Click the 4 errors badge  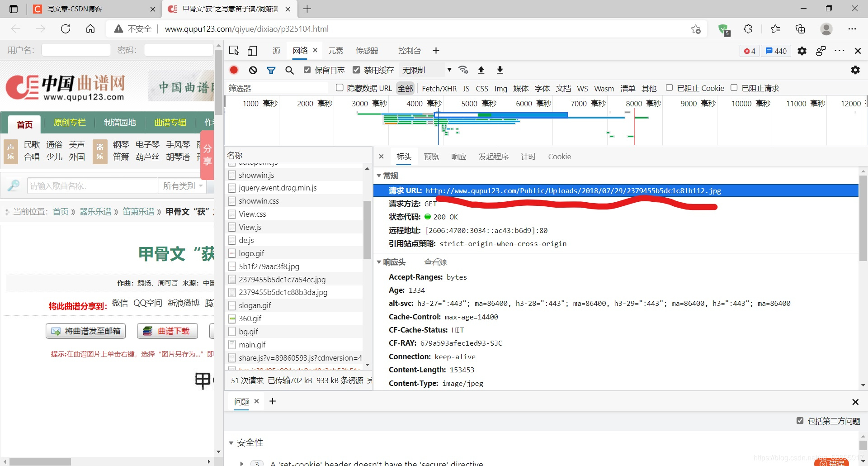[x=750, y=51]
